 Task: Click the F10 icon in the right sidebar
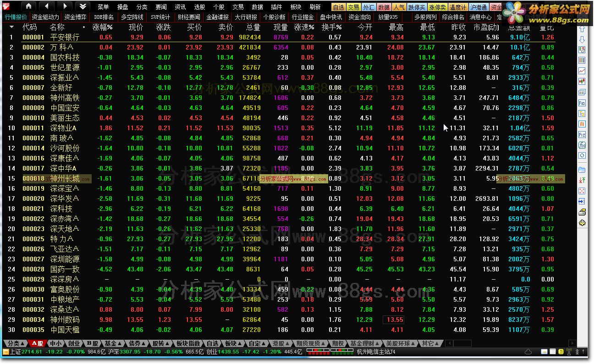(582, 103)
